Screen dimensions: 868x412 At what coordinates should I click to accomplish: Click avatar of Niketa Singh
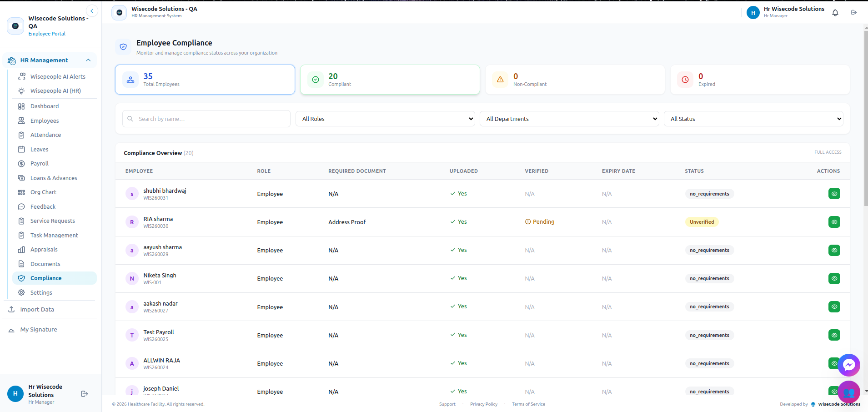132,278
